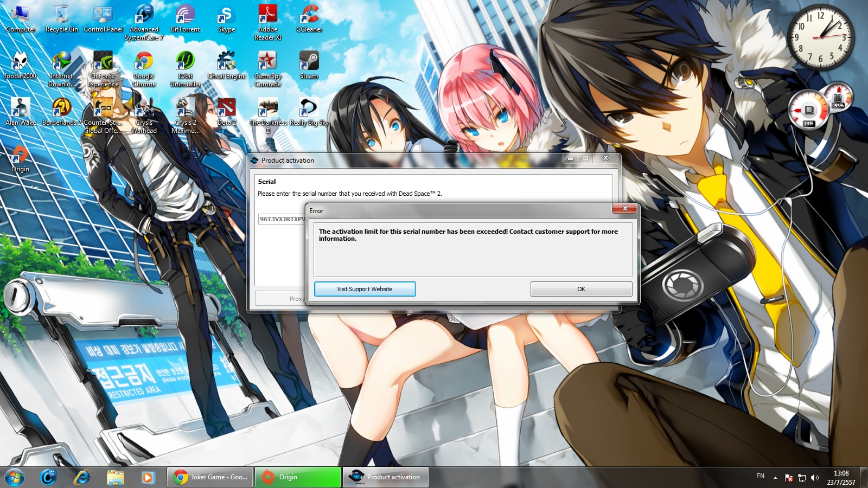
Task: Open the Action Center flag icon
Action: coord(789,478)
